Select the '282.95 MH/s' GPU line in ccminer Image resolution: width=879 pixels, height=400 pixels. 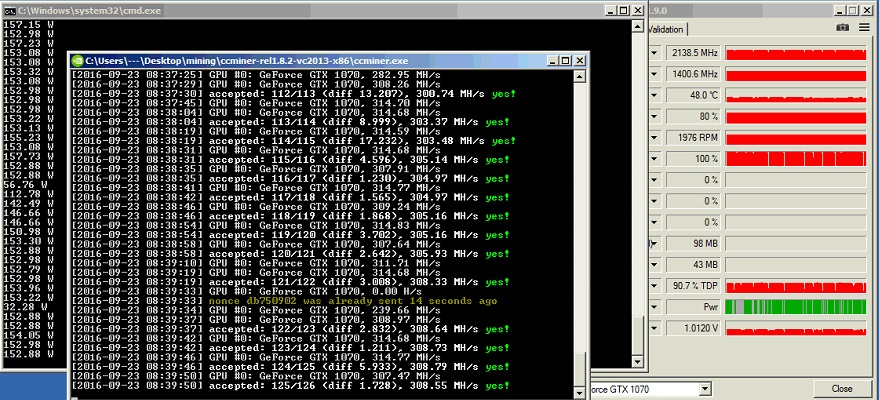pos(256,75)
